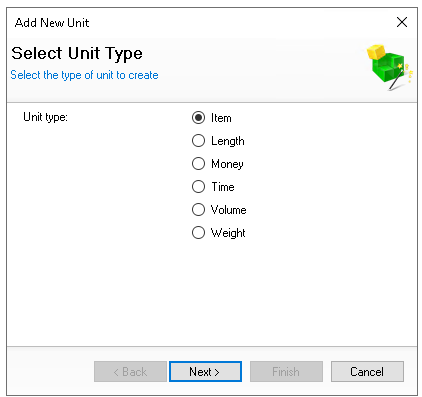Click the disabled Finish button
422x397 pixels.
[x=286, y=371]
